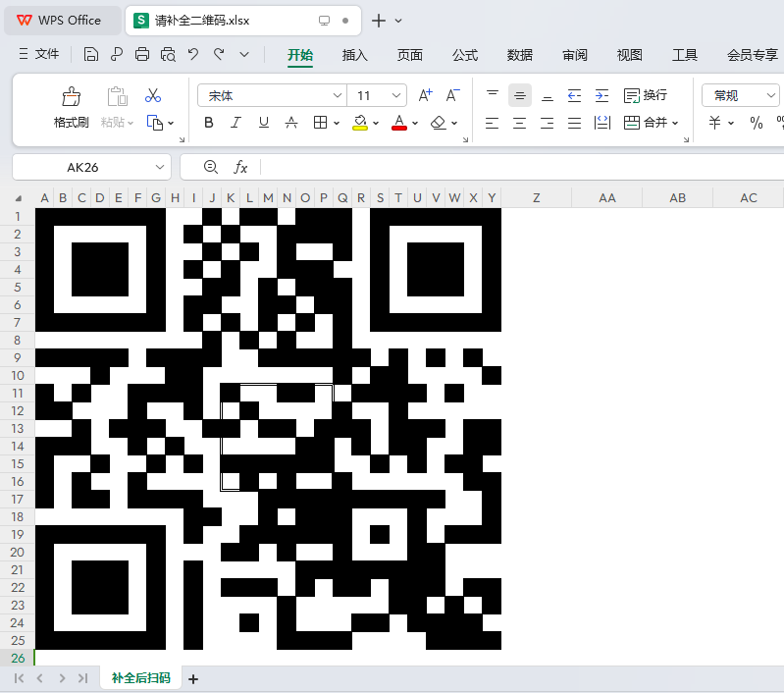Apply the yellow fill color swatch
The height and width of the screenshot is (693, 784).
359,123
